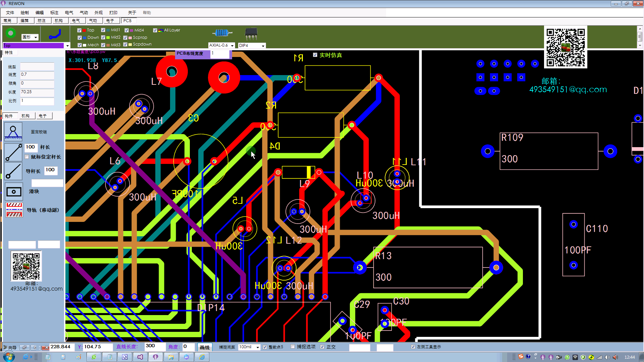Toggle the Mid1 layer checkbox
This screenshot has width=644, height=362.
click(x=103, y=30)
